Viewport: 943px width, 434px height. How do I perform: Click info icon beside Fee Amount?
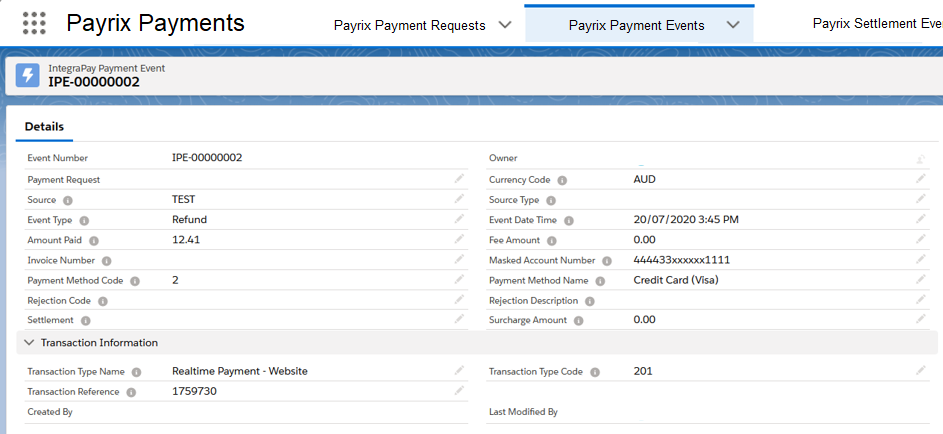click(x=550, y=240)
